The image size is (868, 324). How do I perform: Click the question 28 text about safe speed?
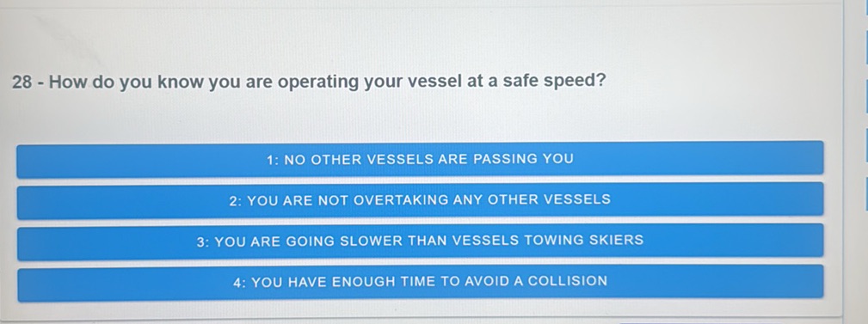click(x=309, y=83)
